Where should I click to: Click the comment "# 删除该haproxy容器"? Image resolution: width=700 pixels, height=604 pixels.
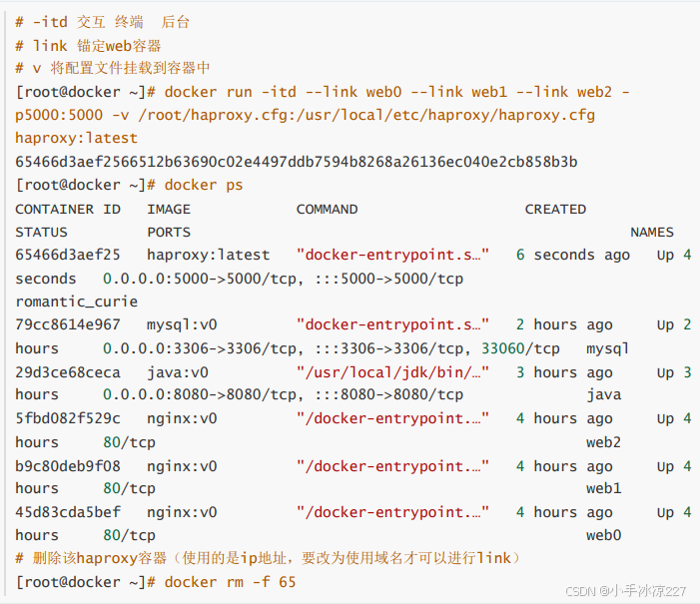tap(91, 558)
